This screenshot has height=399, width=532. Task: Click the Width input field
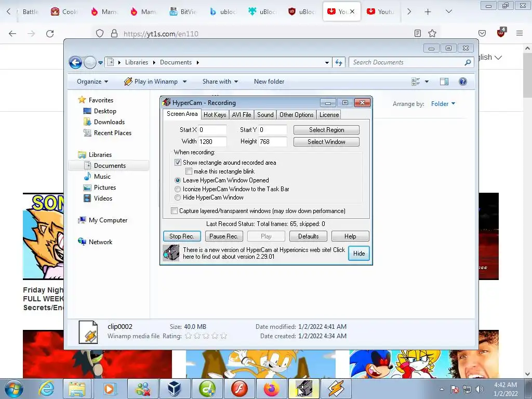pos(212,142)
